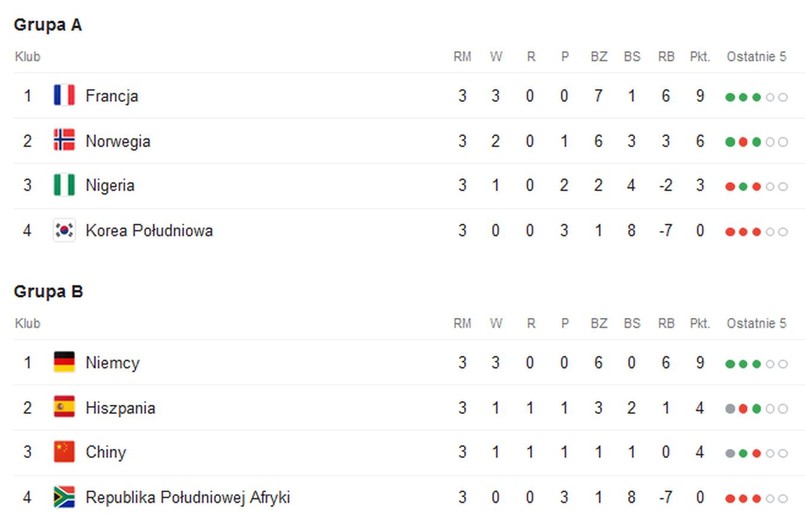This screenshot has width=805, height=525.
Task: Click the Grupa A heading
Action: [x=48, y=25]
